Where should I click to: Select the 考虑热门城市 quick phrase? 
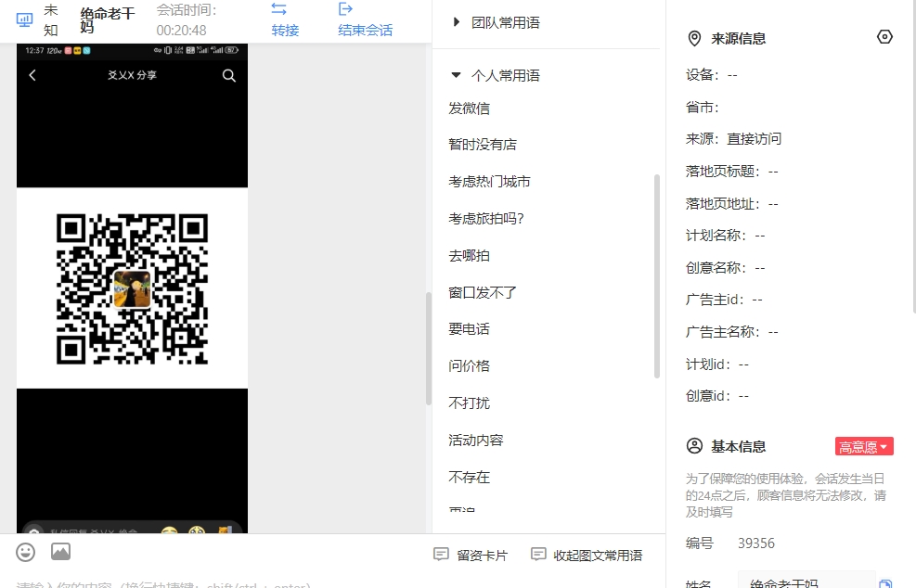(x=489, y=182)
